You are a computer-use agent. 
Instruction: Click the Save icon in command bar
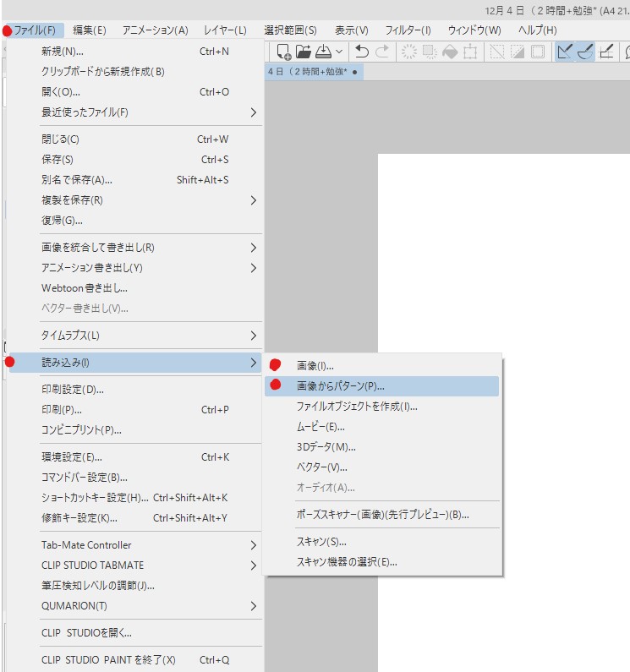tap(323, 52)
